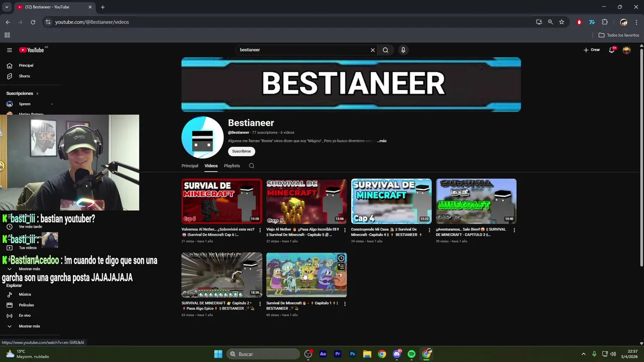Go back in Chrome navigation
Screen dimensions: 644x362
[x=8, y=22]
